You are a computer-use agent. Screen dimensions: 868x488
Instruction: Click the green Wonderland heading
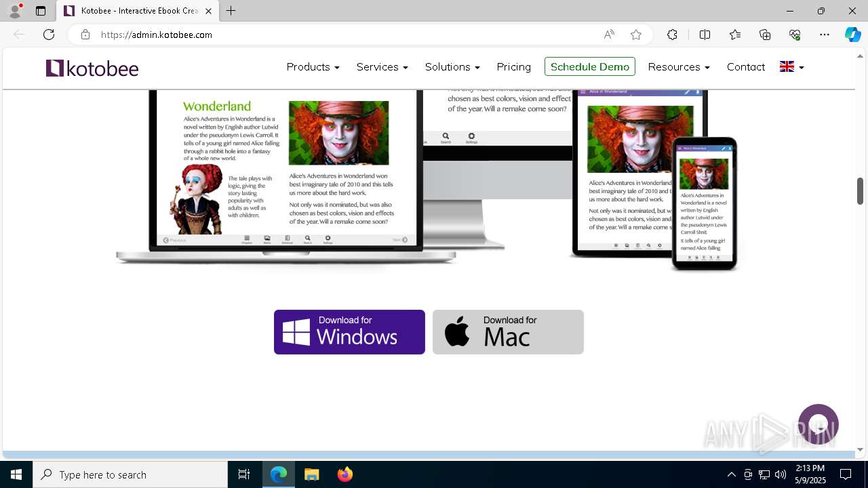217,106
